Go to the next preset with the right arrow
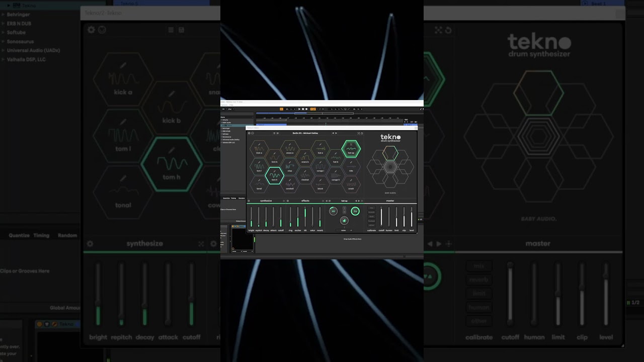Image resolution: width=644 pixels, height=362 pixels. point(336,133)
